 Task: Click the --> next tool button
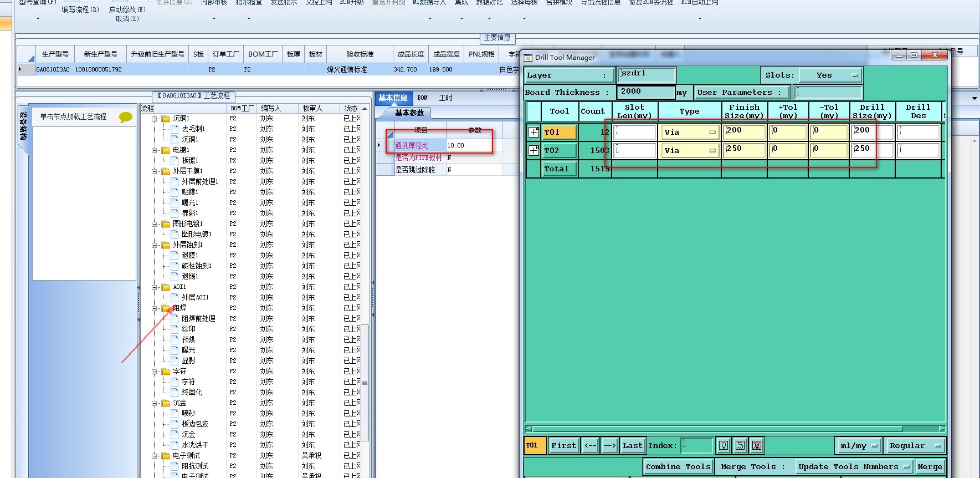click(x=610, y=445)
